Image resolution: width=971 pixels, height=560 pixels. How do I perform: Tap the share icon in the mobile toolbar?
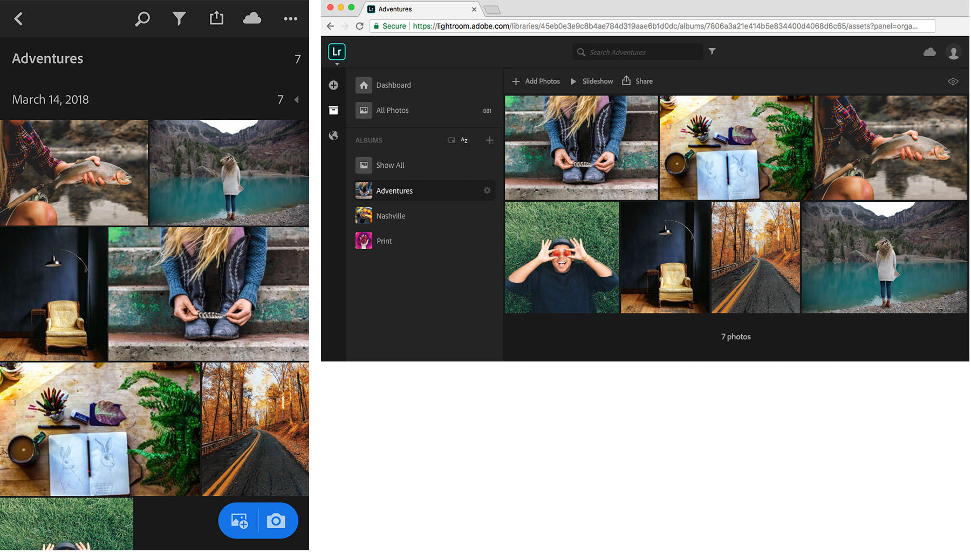[216, 18]
